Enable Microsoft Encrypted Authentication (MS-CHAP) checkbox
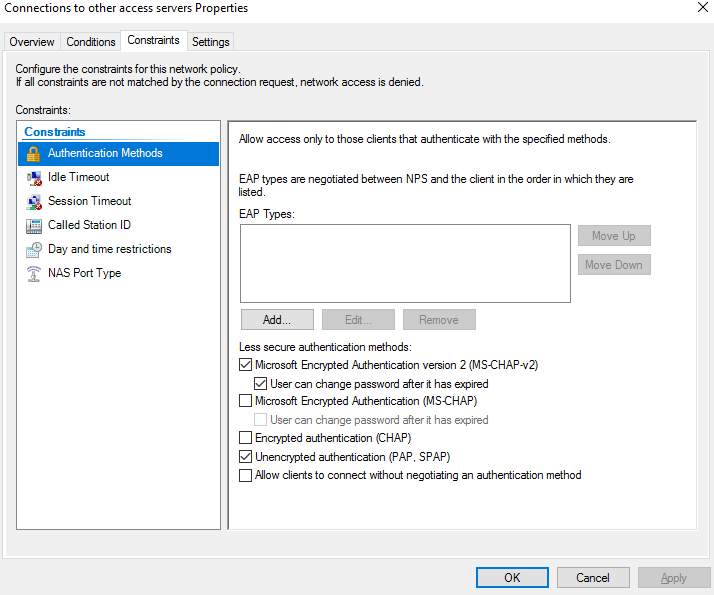 [246, 401]
